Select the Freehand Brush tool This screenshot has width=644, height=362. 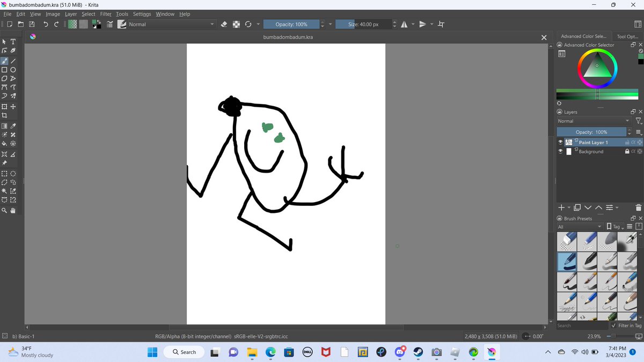click(x=5, y=61)
